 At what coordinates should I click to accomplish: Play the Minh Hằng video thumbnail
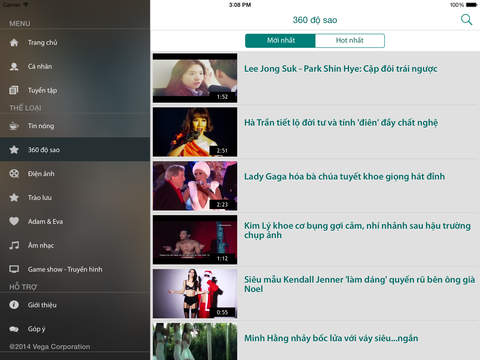[x=195, y=341]
